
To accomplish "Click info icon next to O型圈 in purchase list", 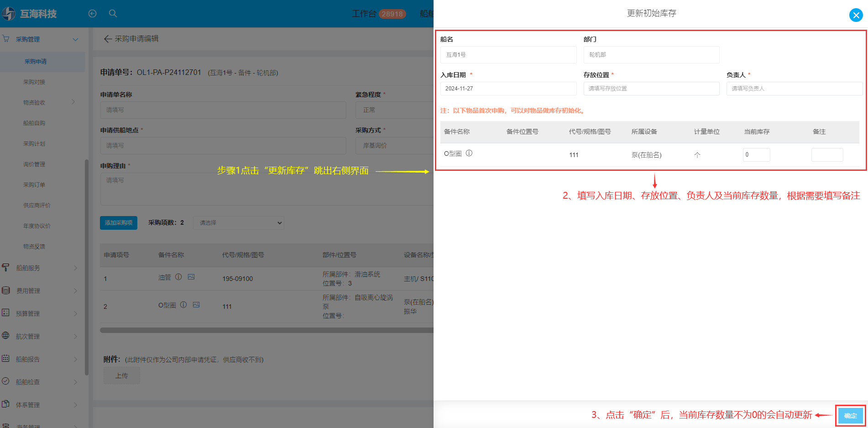I will [183, 305].
